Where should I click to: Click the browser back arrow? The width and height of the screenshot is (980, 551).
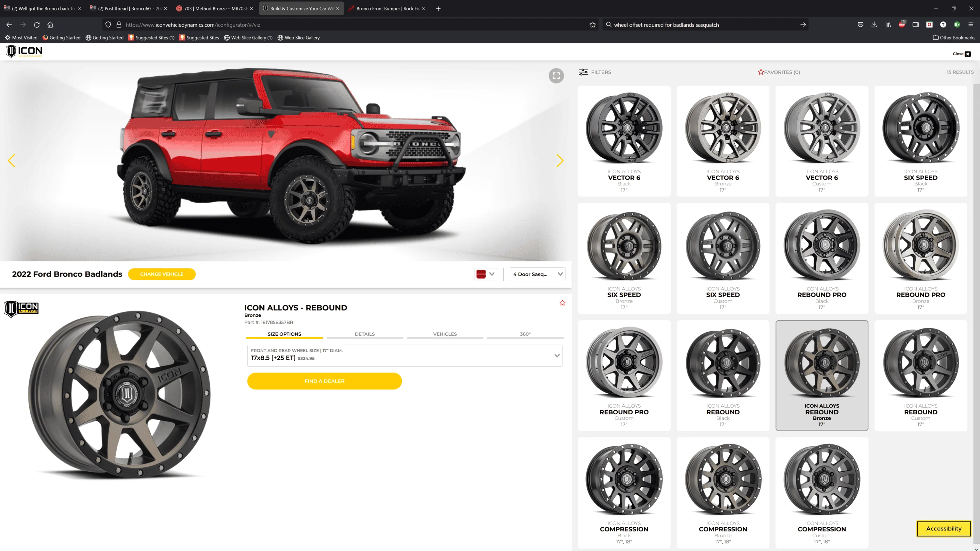tap(9, 25)
